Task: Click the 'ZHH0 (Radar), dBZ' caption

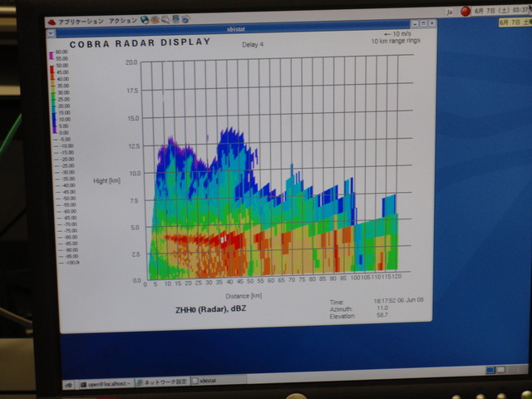Action: (210, 309)
